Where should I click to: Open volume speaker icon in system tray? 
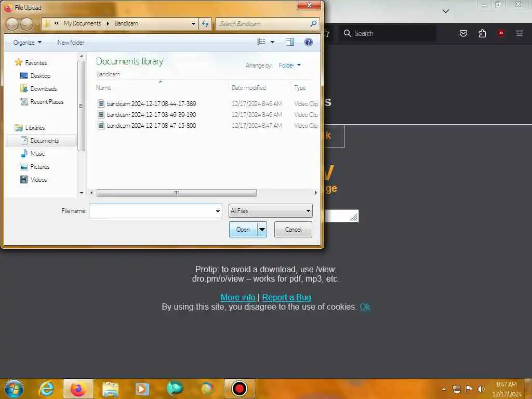(x=481, y=389)
